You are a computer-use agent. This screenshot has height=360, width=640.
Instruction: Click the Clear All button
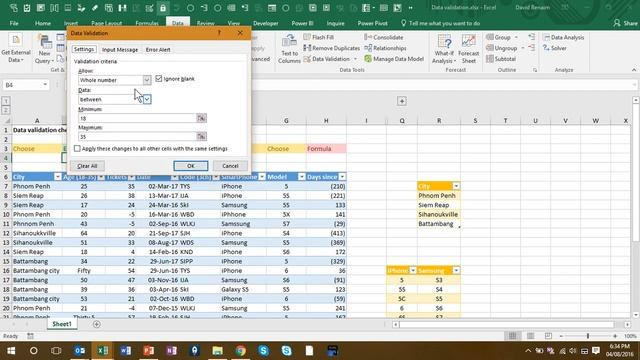click(87, 166)
